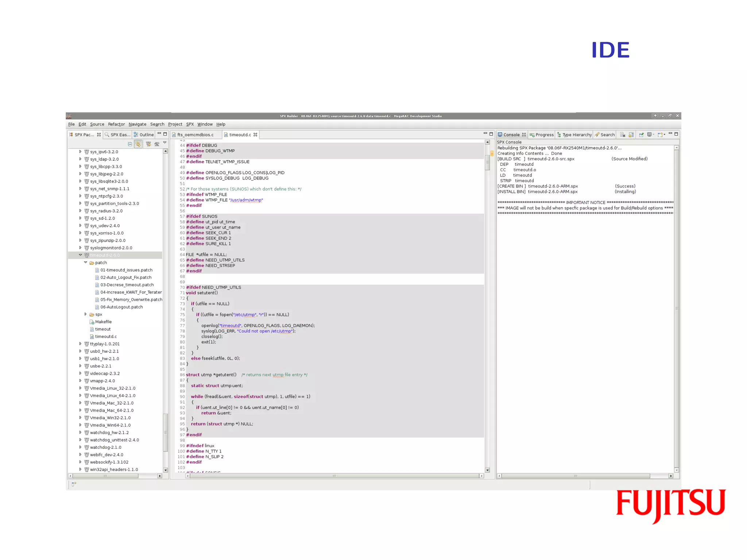Switch to the Progress tab
The height and width of the screenshot is (560, 747).
click(542, 135)
